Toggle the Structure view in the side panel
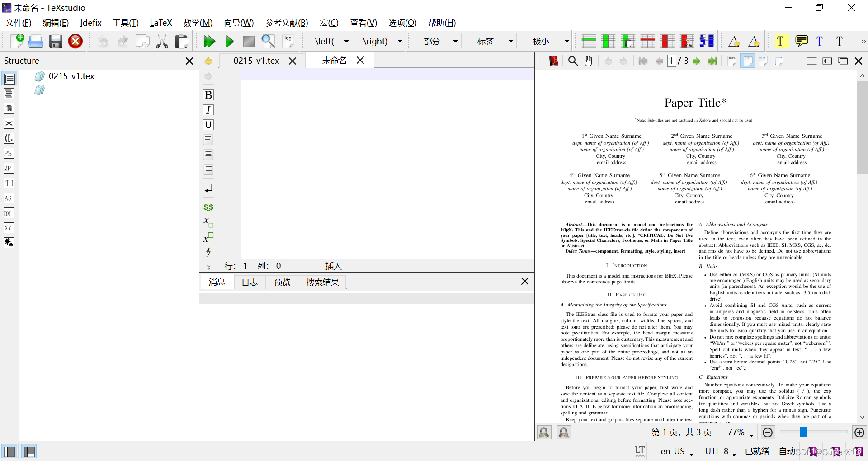Viewport: 868px width, 461px height. point(9,79)
